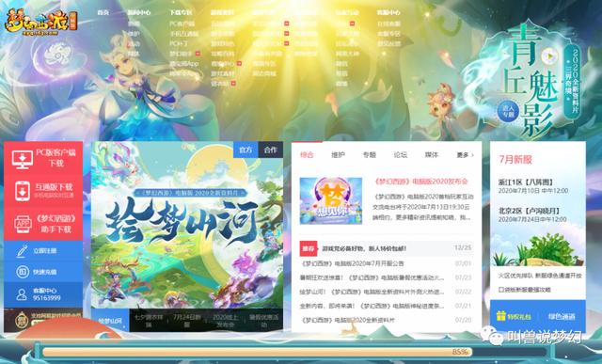The width and height of the screenshot is (602, 364).
Task: Switch news panel to 论坛 tab
Action: tap(401, 155)
